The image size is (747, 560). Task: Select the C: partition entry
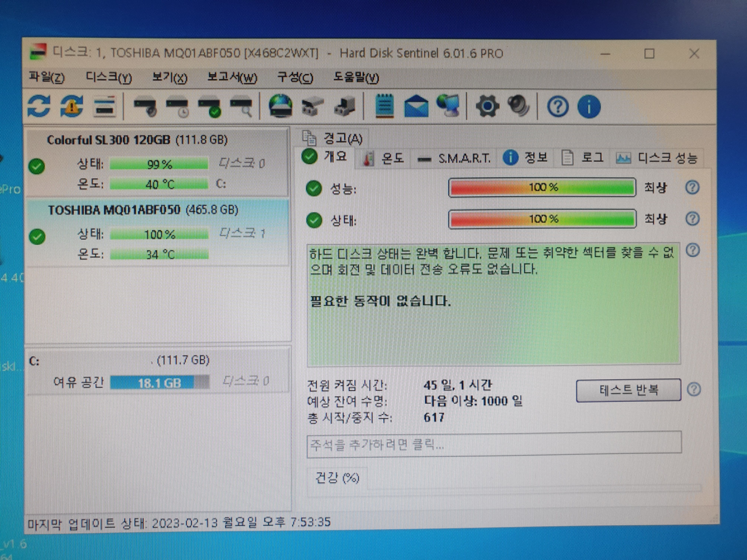(x=157, y=371)
